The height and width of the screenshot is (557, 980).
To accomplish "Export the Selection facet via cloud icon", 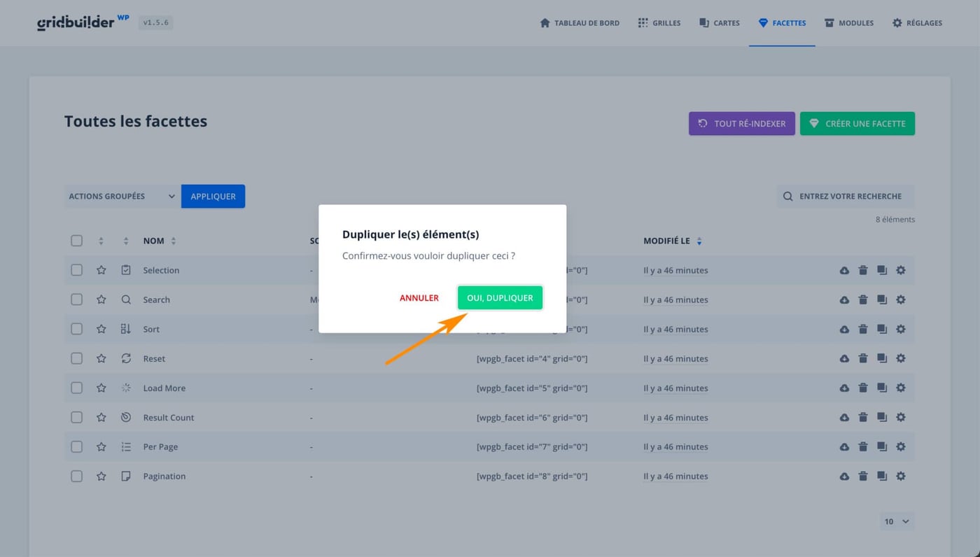I will point(844,269).
